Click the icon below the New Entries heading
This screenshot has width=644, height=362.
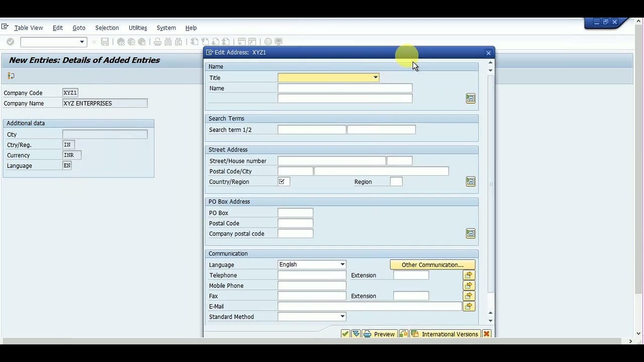tap(11, 76)
